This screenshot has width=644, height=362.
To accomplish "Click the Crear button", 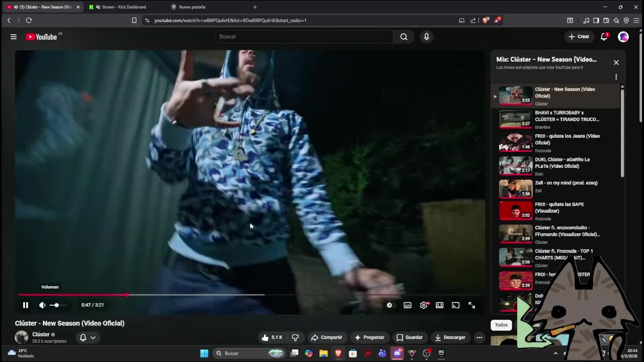I will point(579,37).
